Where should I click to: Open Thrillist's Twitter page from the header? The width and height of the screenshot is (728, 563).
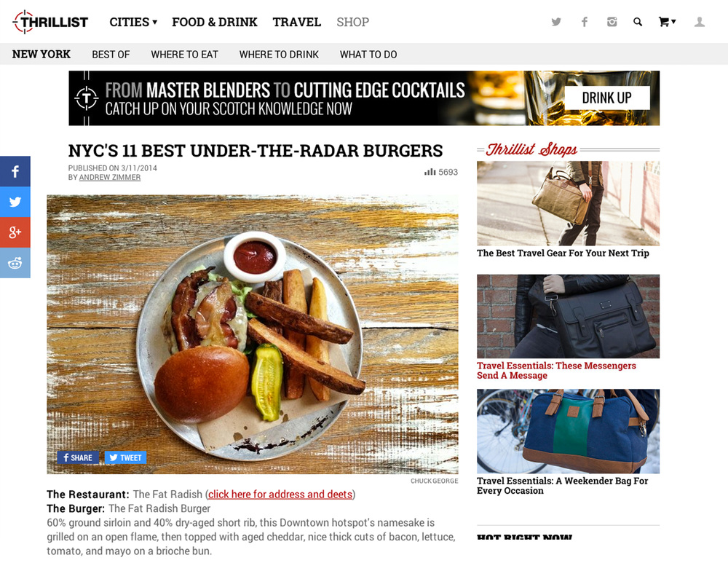click(x=556, y=22)
